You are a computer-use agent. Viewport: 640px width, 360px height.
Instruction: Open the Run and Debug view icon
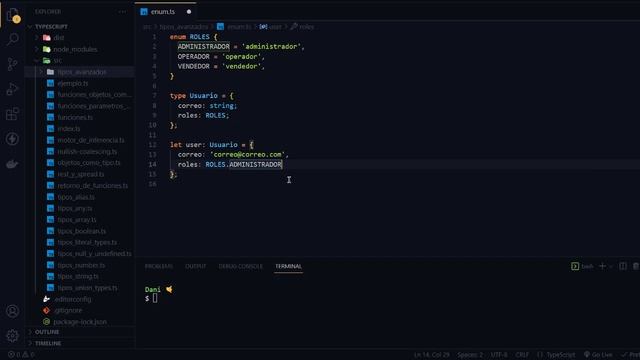tap(13, 89)
